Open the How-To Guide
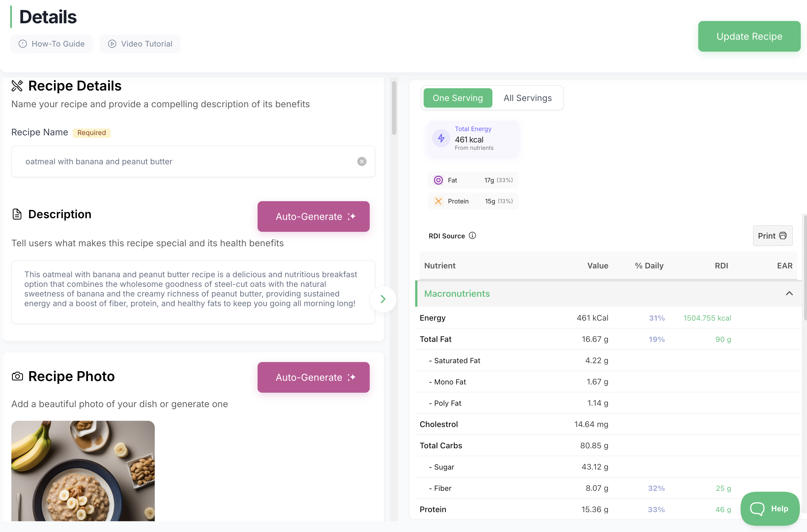 (52, 44)
